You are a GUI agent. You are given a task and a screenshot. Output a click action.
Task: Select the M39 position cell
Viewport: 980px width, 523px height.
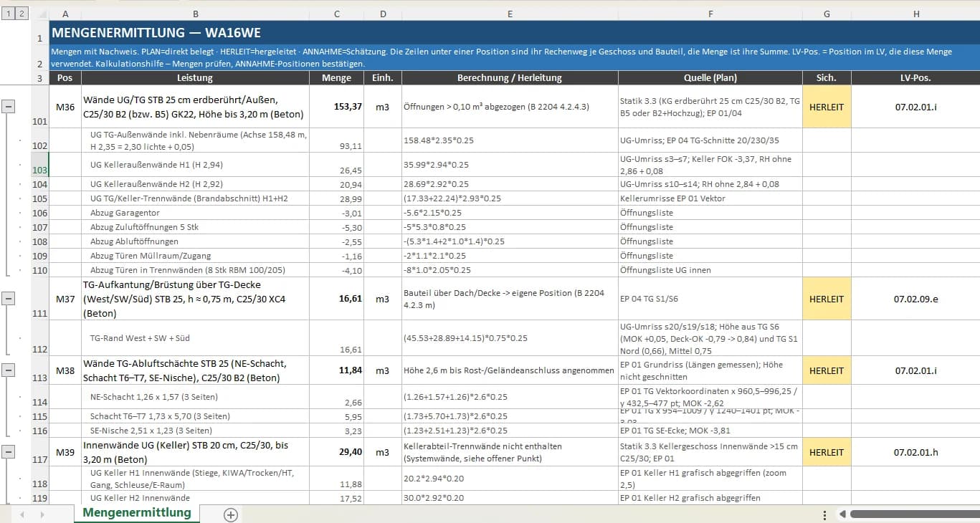coord(65,452)
